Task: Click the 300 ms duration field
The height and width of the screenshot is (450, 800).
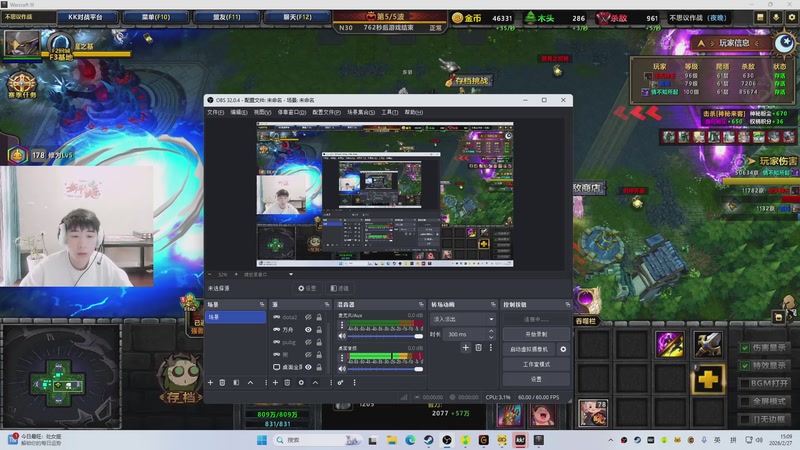Action: [465, 334]
